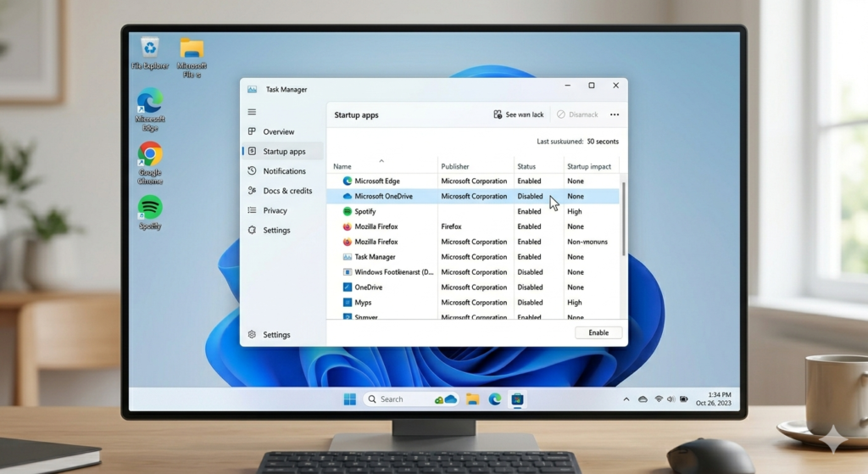Screen dimensions: 868x474
Task: Select the Microsoft Files folder desktop icon
Action: tap(192, 59)
